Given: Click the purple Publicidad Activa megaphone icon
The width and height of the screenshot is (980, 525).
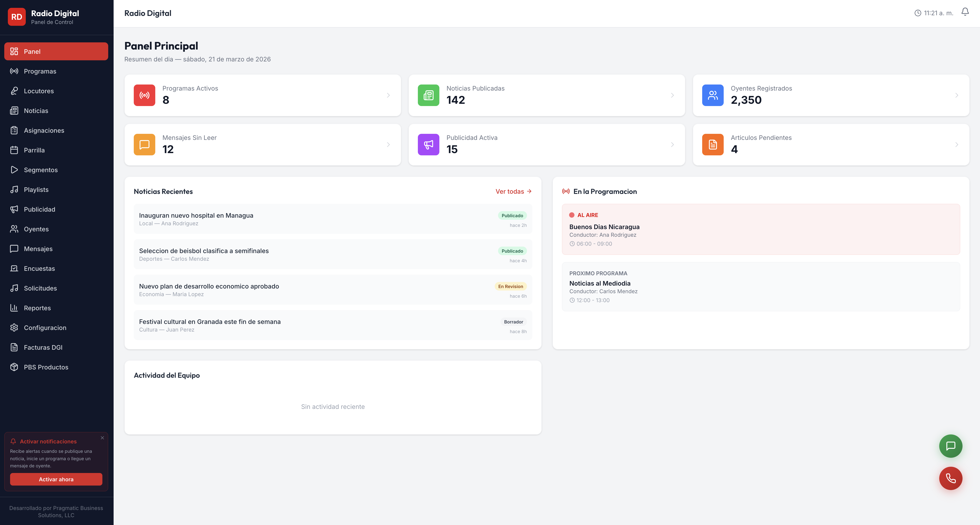Looking at the screenshot, I should 428,145.
